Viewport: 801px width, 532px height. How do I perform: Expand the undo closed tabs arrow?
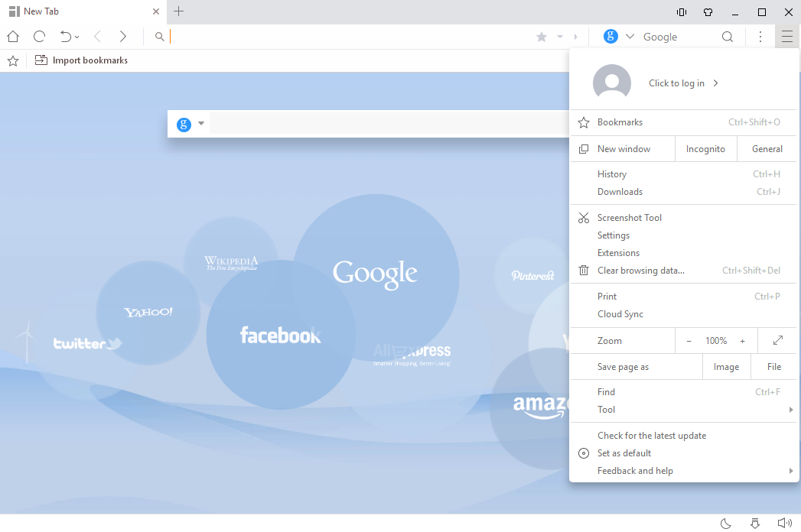click(77, 37)
